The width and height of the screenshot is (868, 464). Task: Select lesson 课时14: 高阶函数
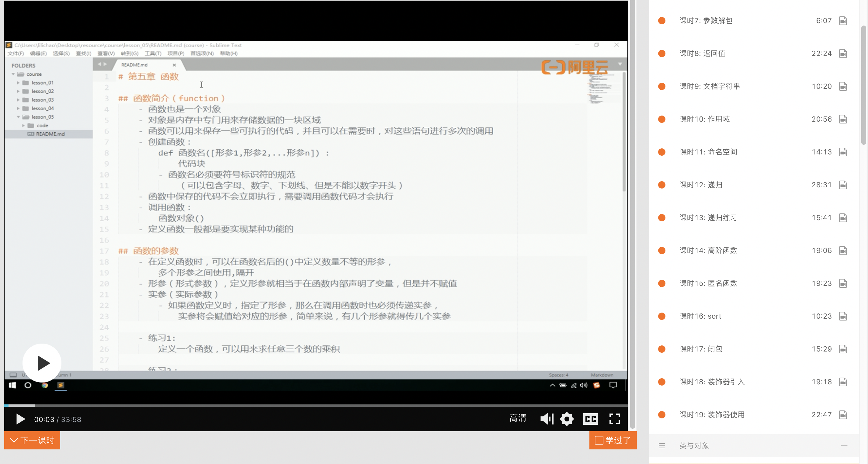[708, 250]
